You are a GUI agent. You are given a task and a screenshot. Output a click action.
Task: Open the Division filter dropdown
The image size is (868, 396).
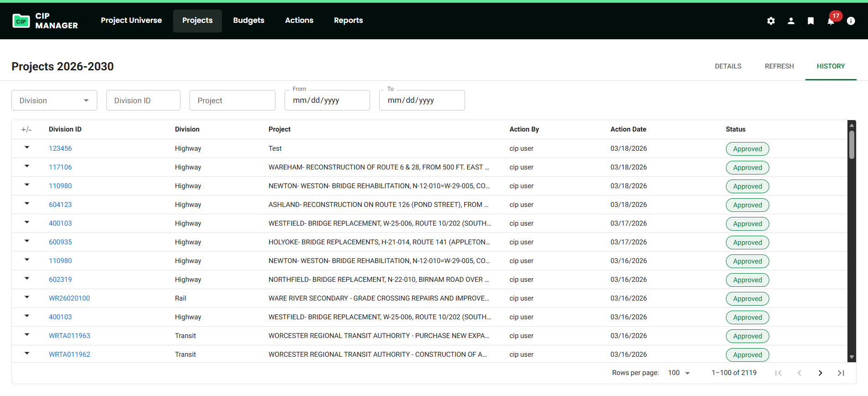pos(54,100)
